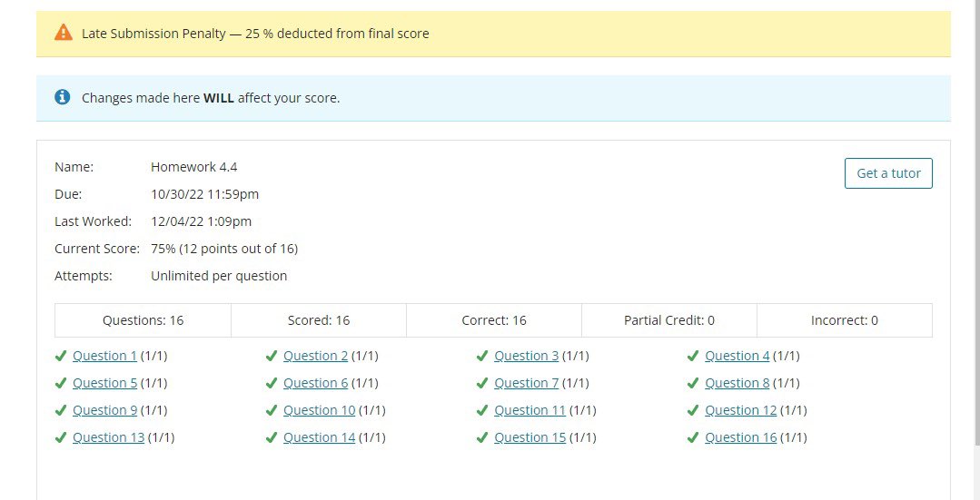Open the Question 15 link
980x500 pixels.
pos(530,437)
